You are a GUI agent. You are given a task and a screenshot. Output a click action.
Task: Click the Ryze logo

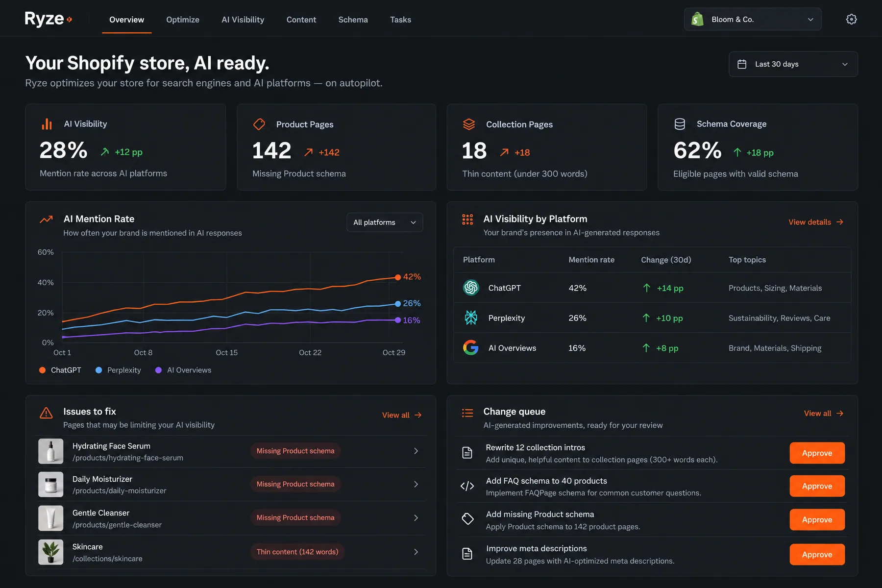49,19
